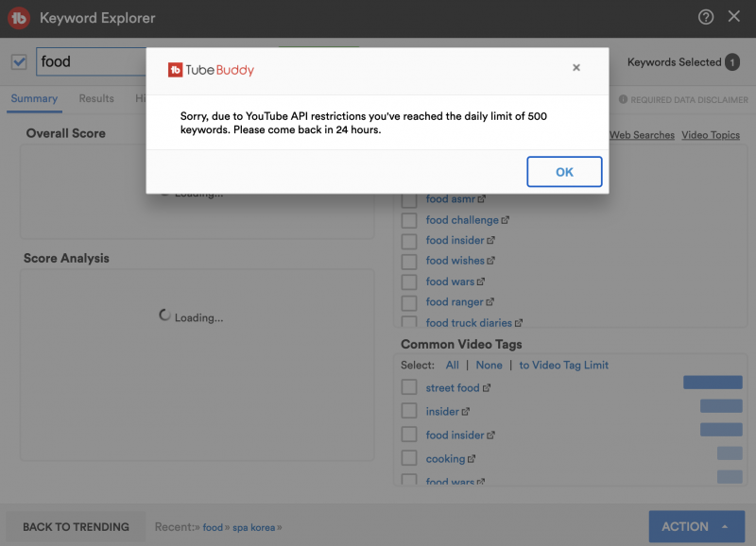
Task: Click the BACK TO TRENDING button
Action: 76,527
